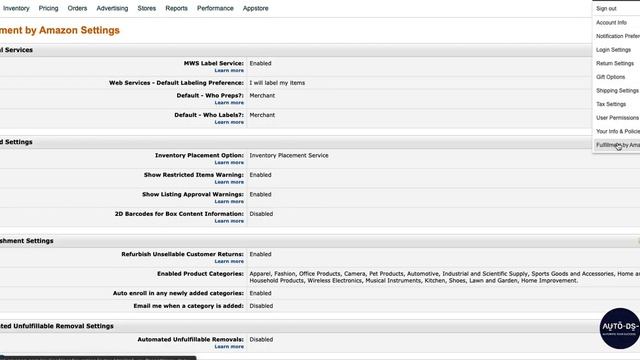Image resolution: width=640 pixels, height=360 pixels.
Task: Open Learn more under 2D Barcodes setting
Action: [x=229, y=221]
